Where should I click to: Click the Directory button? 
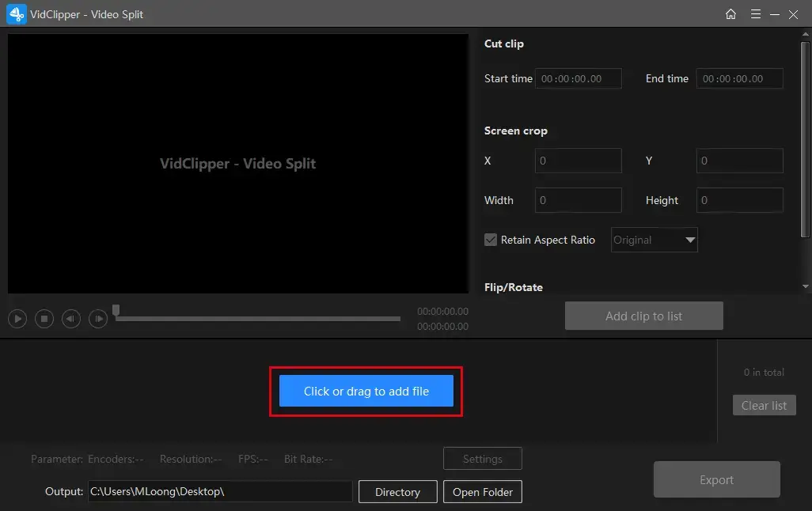398,492
